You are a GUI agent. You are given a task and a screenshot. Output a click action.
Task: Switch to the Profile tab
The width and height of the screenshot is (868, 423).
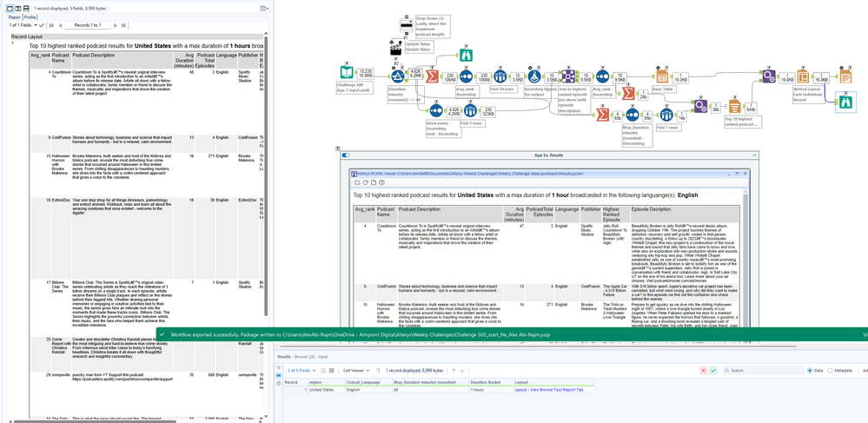coord(30,17)
